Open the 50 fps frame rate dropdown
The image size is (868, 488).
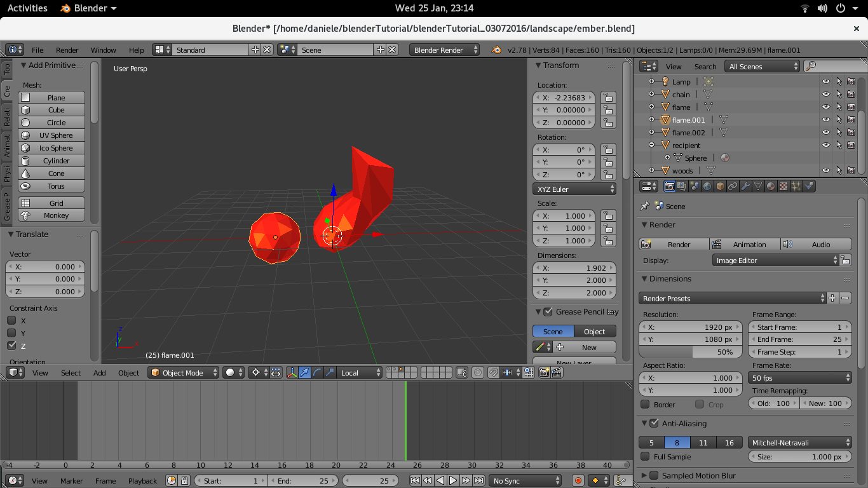(x=800, y=377)
